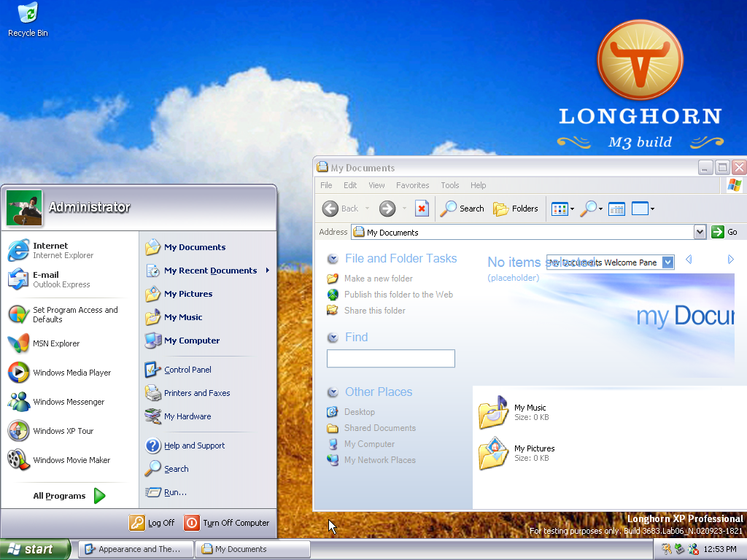Image resolution: width=747 pixels, height=560 pixels.
Task: Open the Edit menu
Action: 350,185
